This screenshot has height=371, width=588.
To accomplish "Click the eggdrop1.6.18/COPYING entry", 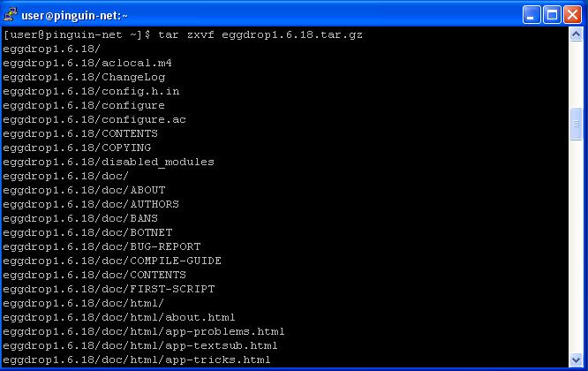I will 77,148.
